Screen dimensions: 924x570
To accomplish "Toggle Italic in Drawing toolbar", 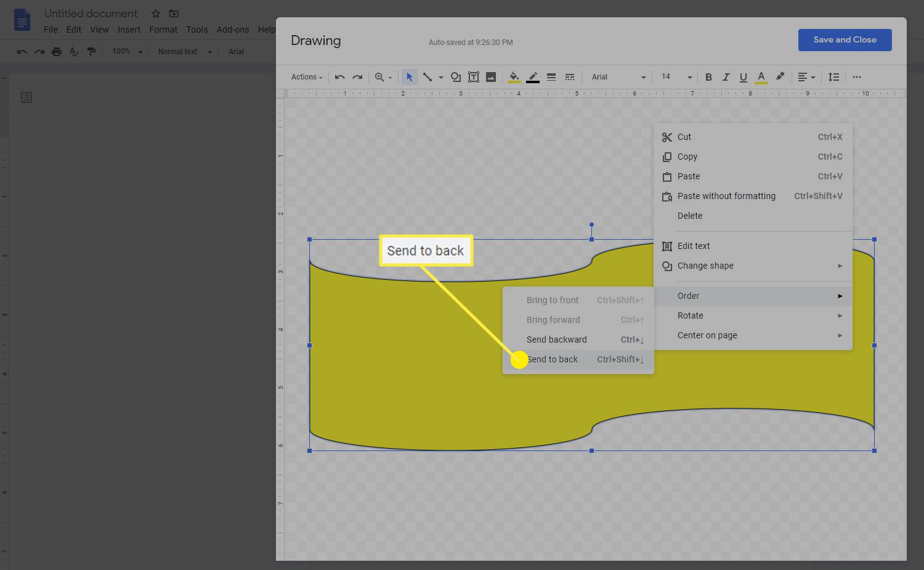I will 726,77.
